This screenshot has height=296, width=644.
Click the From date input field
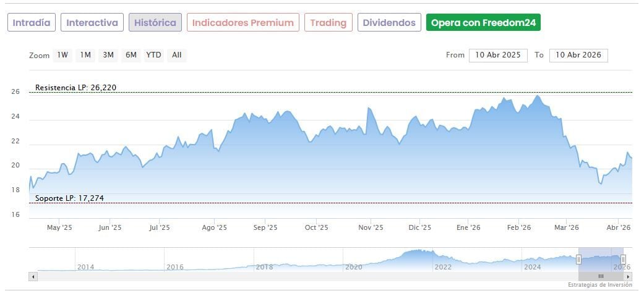[x=498, y=55]
